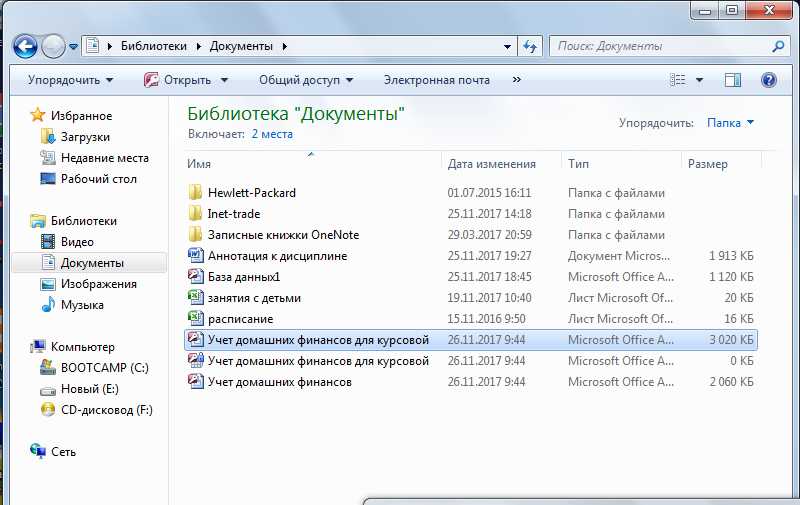This screenshot has height=505, width=800.
Task: Click the change view icon in toolbar
Action: click(678, 80)
